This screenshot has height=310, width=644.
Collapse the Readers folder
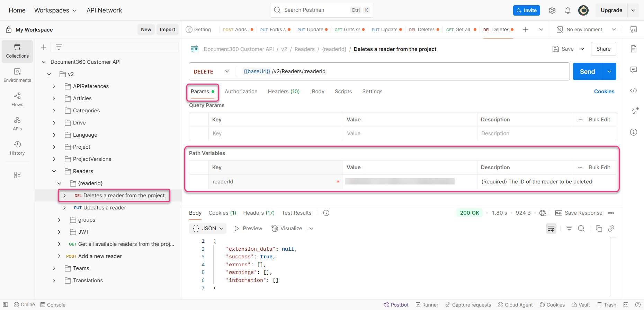click(54, 171)
